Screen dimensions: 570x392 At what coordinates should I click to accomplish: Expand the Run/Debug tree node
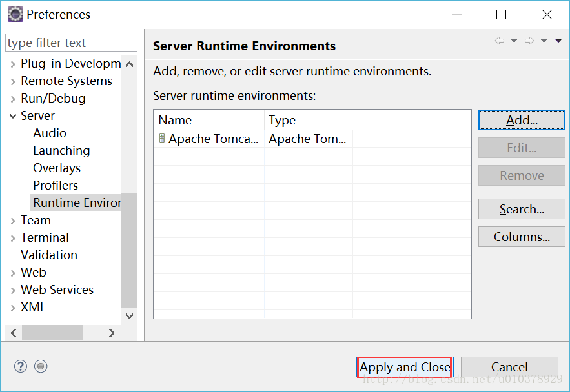pos(13,99)
